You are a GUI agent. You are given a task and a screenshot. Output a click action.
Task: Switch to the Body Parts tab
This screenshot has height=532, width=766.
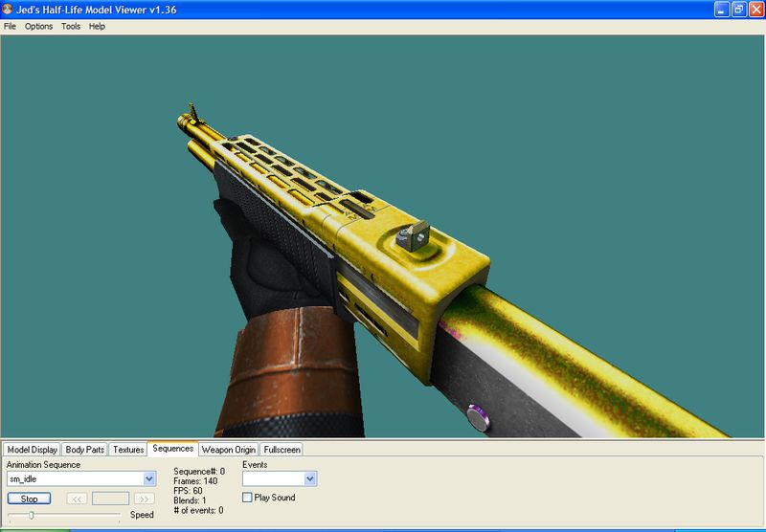[84, 450]
